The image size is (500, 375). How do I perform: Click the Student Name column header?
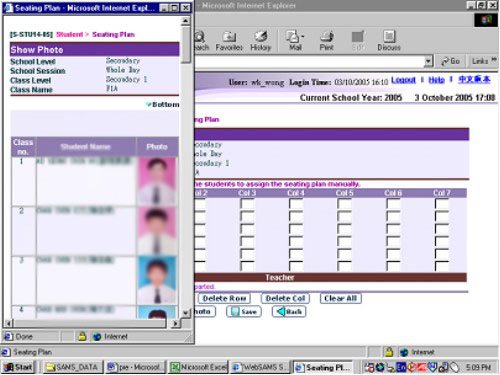pyautogui.click(x=86, y=147)
